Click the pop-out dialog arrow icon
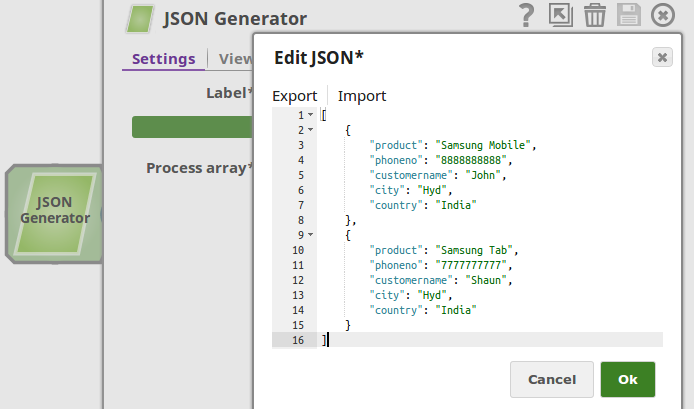 click(x=560, y=15)
